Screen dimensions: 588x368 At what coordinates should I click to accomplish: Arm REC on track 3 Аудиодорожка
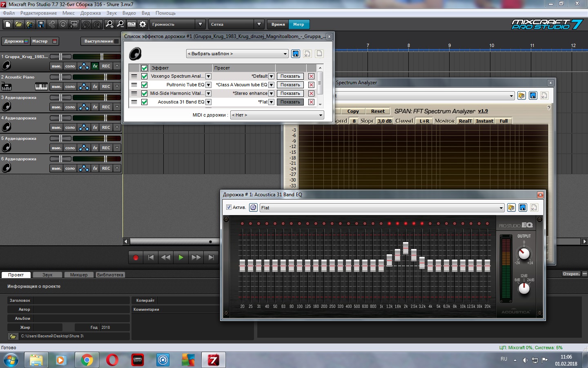[106, 107]
